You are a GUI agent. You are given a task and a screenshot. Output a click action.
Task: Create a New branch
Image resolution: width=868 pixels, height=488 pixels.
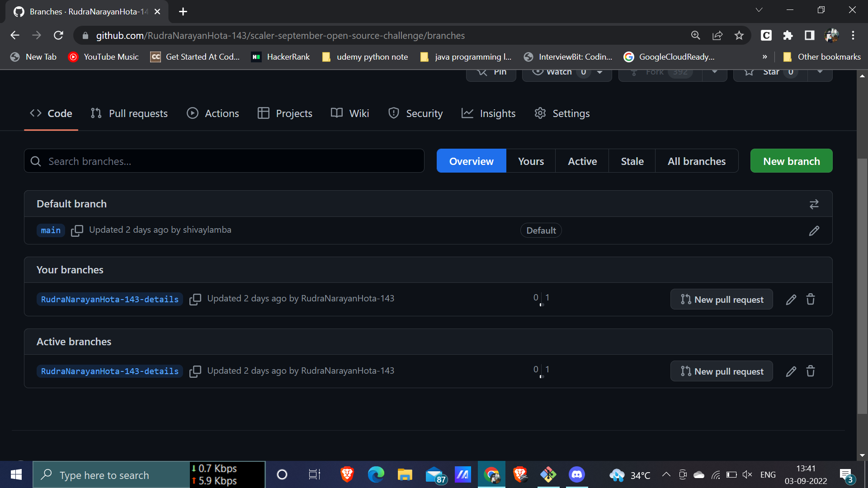coord(791,161)
